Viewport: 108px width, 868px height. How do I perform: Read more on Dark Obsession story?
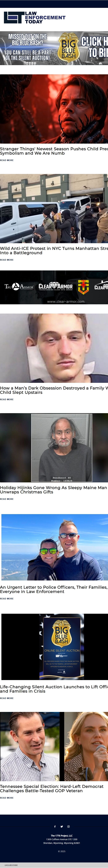(7, 399)
